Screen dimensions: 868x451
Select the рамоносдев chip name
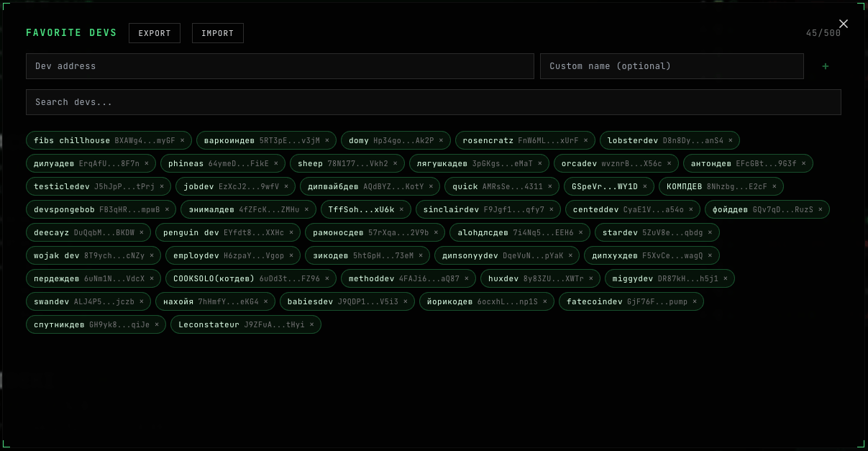coord(338,232)
